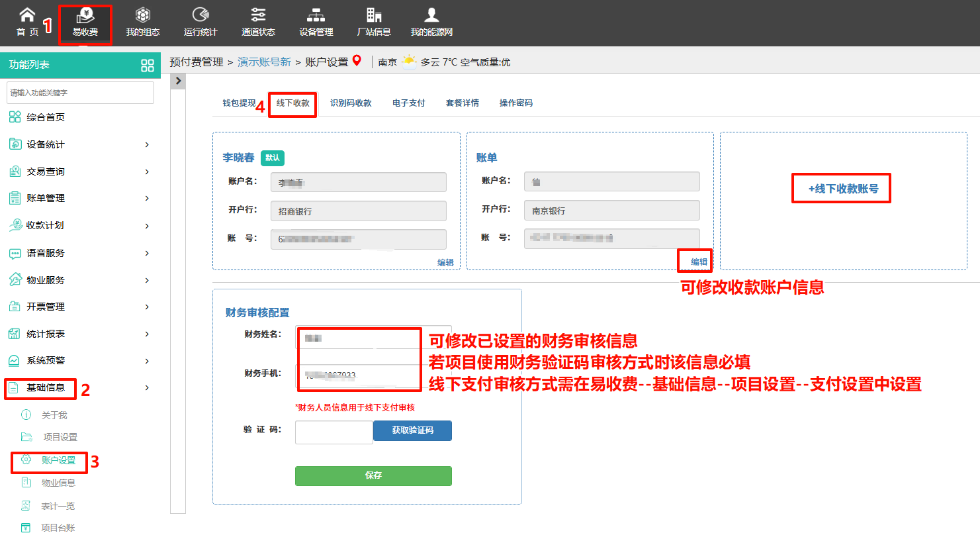980x545 pixels.
Task: Open the 套餐详情 tab
Action: coord(463,103)
